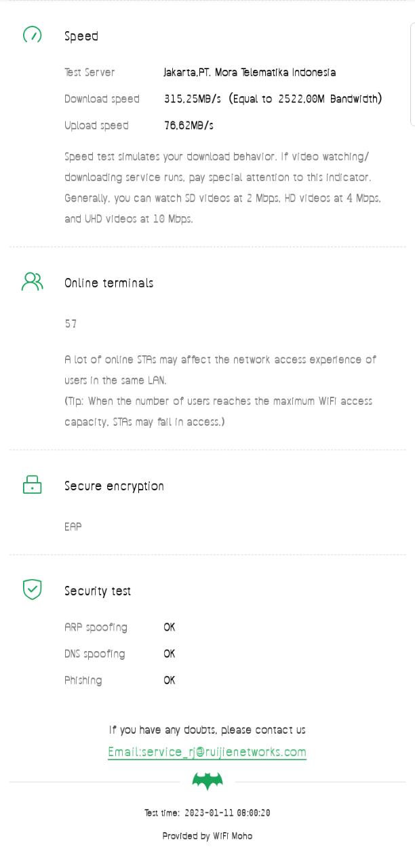
Task: Click the Online terminals people icon
Action: point(32,281)
